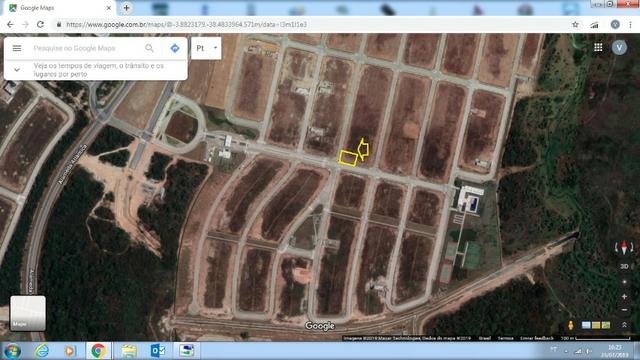Image resolution: width=640 pixels, height=360 pixels.
Task: Open the Chrome profile icon in toolbar
Action: pos(615,24)
